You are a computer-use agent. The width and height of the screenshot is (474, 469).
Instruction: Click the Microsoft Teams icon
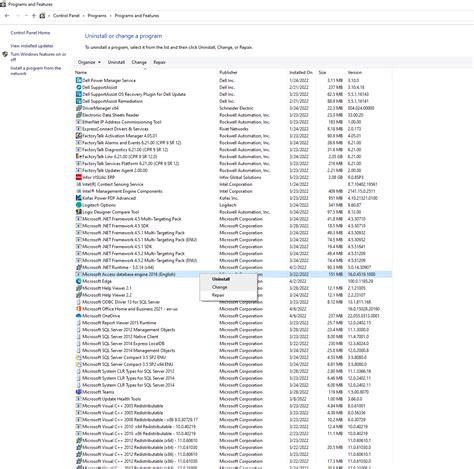coord(79,392)
